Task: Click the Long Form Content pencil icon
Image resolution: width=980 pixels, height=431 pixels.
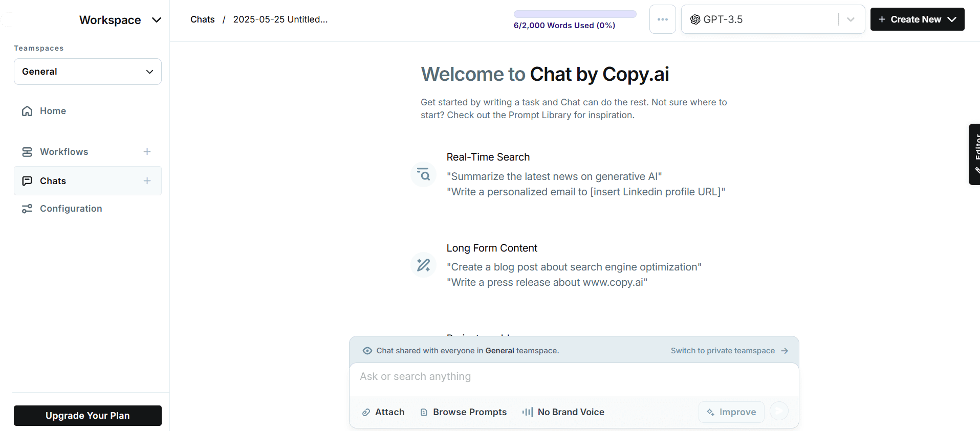Action: point(423,265)
